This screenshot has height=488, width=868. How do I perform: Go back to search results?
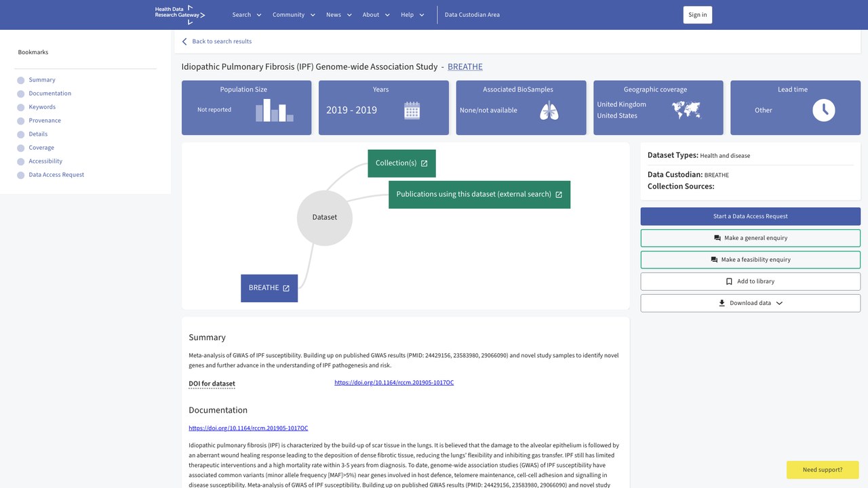click(x=222, y=41)
